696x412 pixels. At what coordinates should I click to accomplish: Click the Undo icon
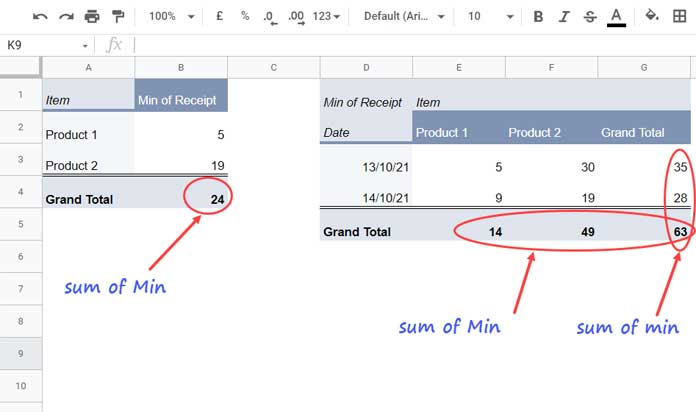pyautogui.click(x=40, y=17)
